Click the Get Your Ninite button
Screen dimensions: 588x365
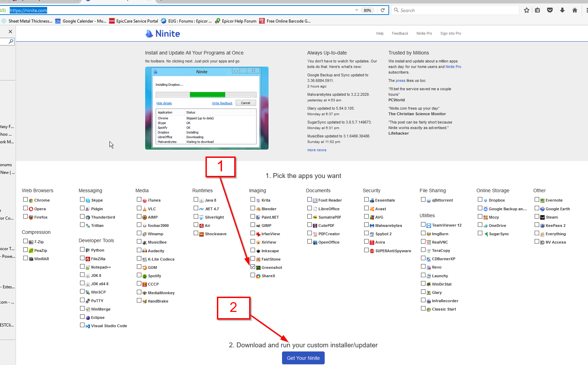coord(303,358)
